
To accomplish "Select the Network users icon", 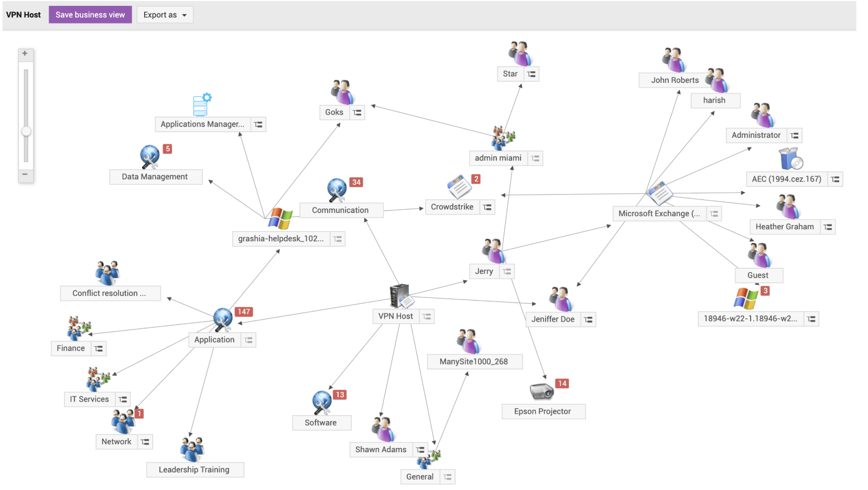I will pyautogui.click(x=123, y=421).
